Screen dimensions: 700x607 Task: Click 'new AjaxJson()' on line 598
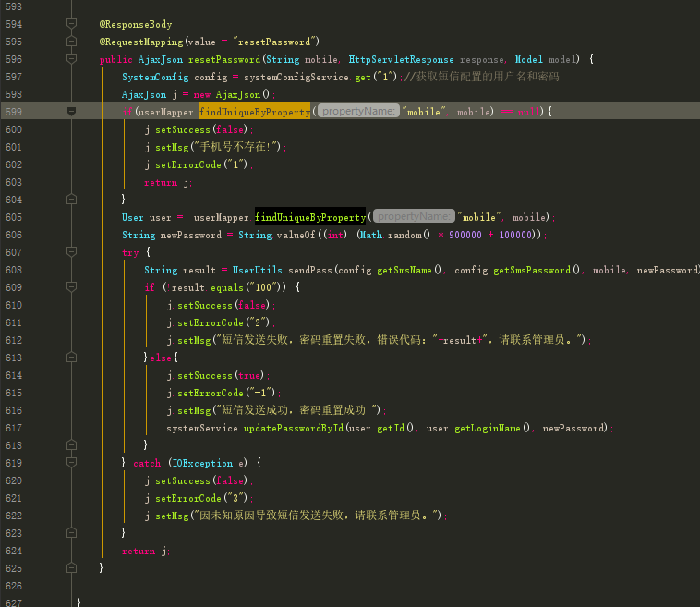point(232,94)
